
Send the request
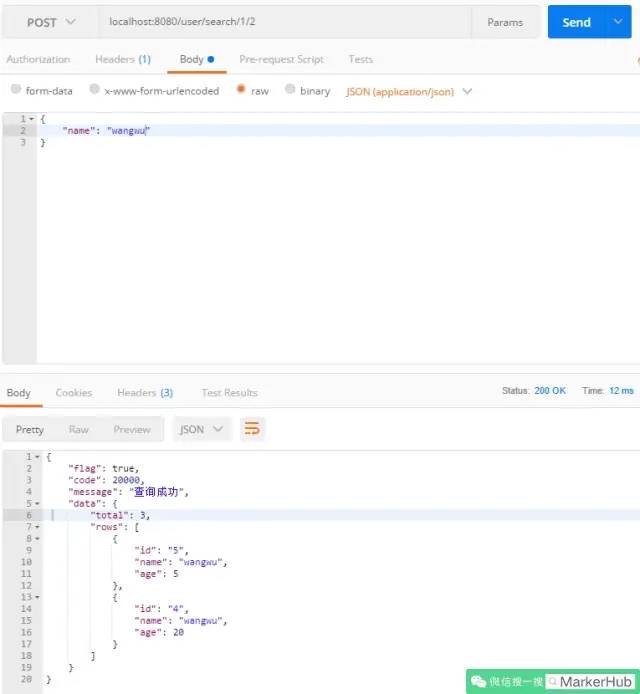point(576,22)
